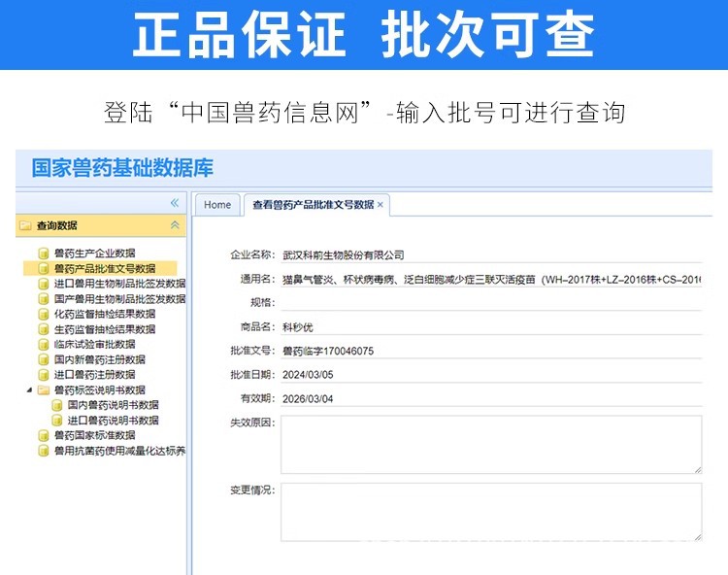Click the database icon beside 生药监督抽检结果数据

(43, 329)
